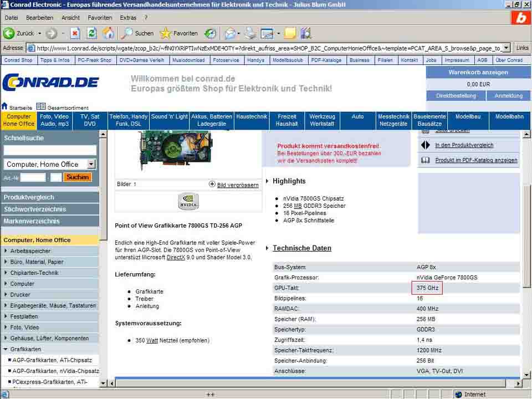Click the Anmeldung button
This screenshot has height=399, width=532.
[508, 96]
